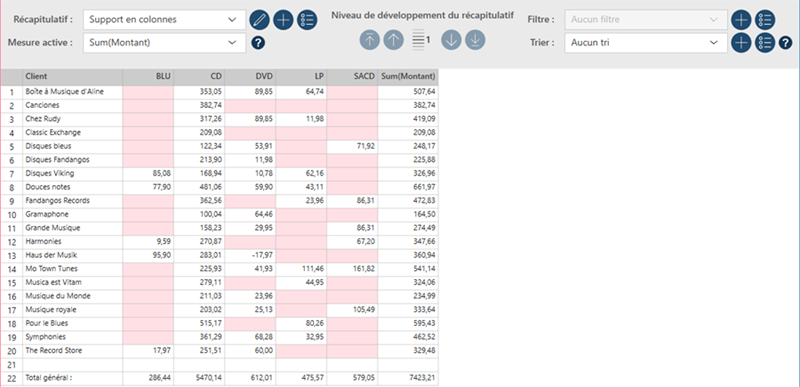Add a new récapitulatif with plus icon
Image resolution: width=800 pixels, height=387 pixels.
(x=283, y=20)
